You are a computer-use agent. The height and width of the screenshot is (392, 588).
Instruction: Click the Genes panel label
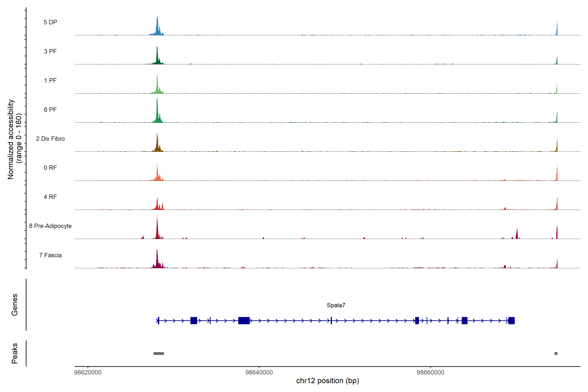(x=15, y=305)
